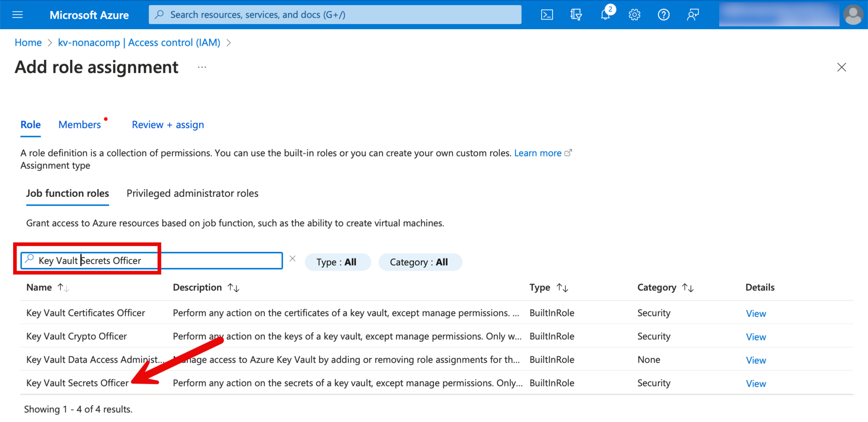Screen dimensions: 868x422
Task: Open the ellipsis menu beside Add role assignment
Action: click(202, 67)
